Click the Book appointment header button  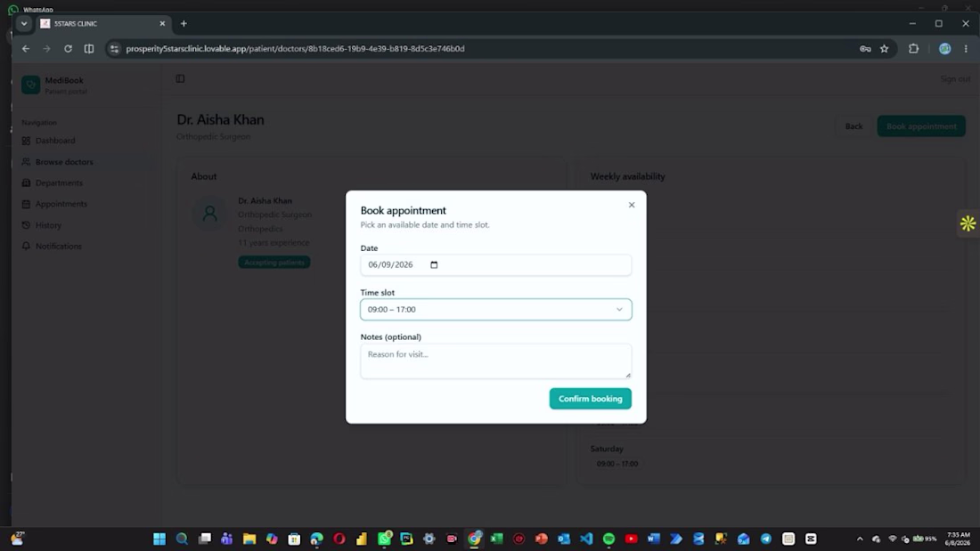coord(921,126)
